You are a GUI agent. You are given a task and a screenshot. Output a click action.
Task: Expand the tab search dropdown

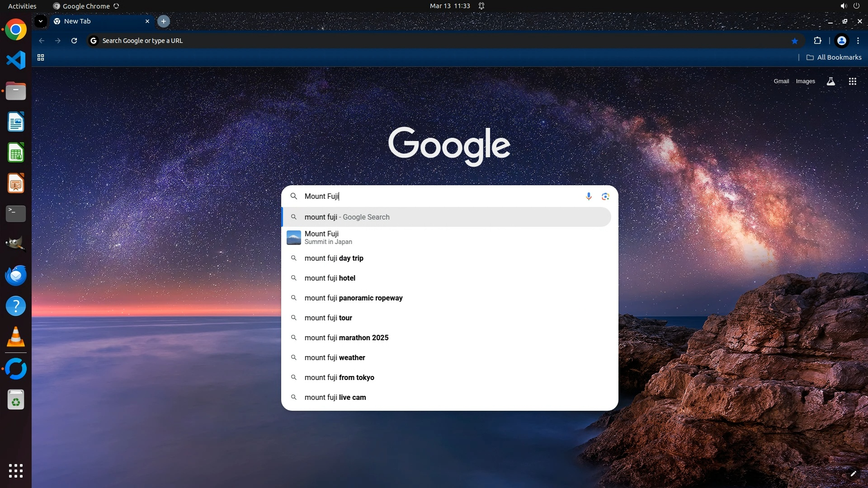click(x=41, y=21)
